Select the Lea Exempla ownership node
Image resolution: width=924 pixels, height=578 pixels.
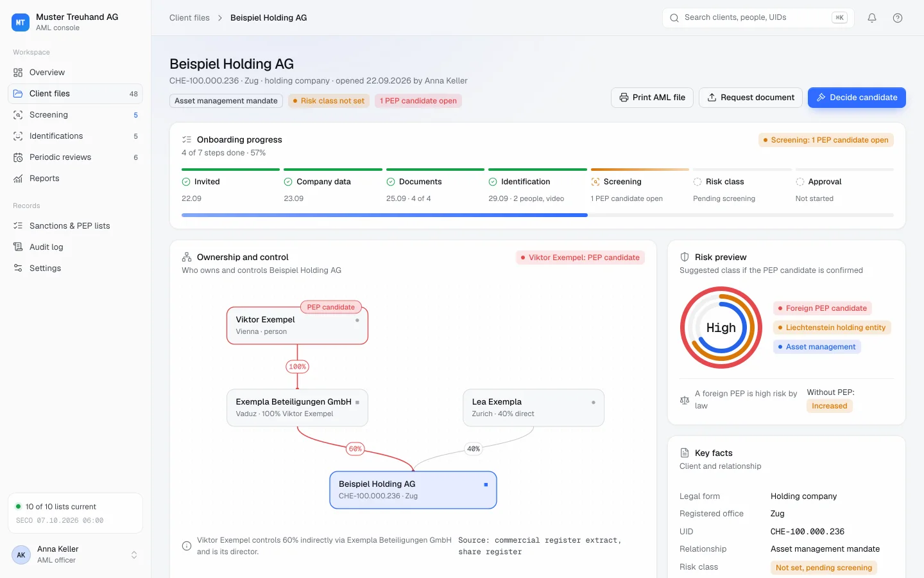click(x=533, y=408)
